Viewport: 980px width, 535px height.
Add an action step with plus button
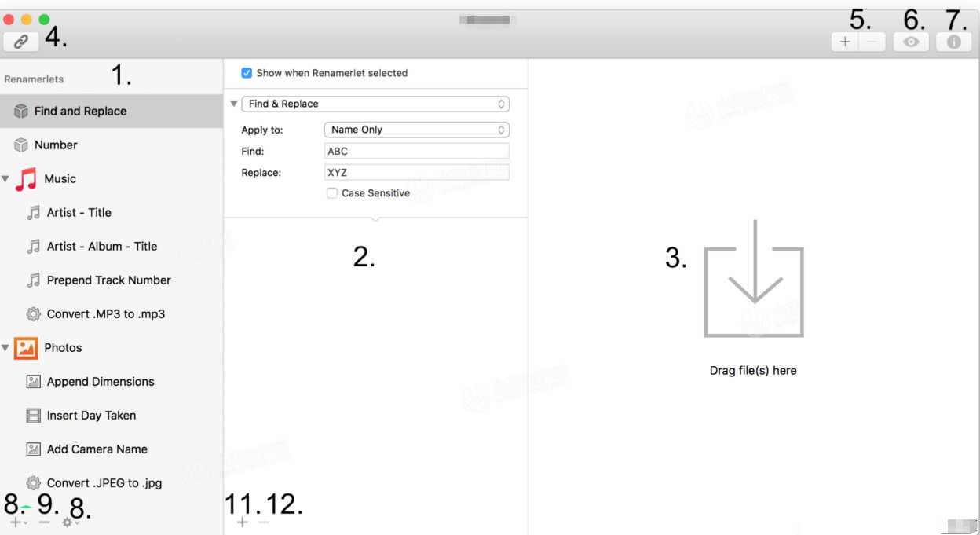(242, 522)
